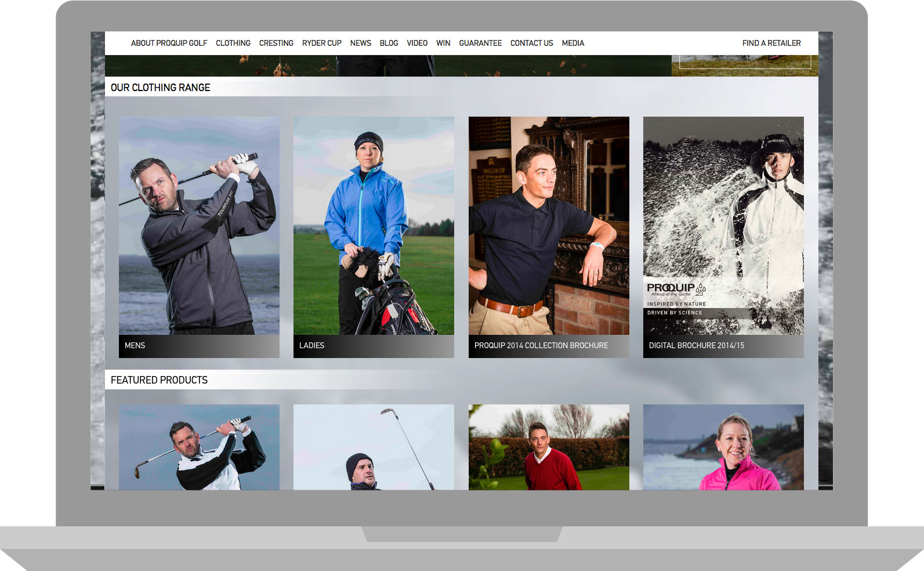
Task: Click the LADIES caption label
Action: [311, 345]
